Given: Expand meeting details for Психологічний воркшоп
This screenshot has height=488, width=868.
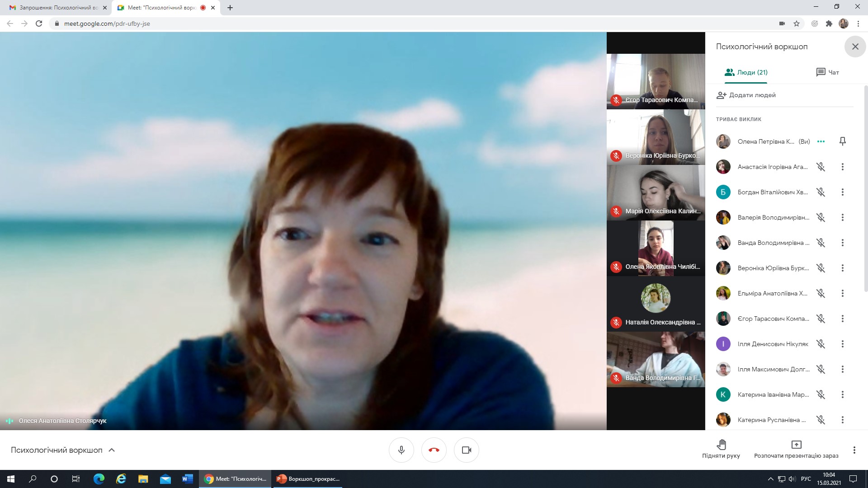Looking at the screenshot, I should pyautogui.click(x=112, y=450).
